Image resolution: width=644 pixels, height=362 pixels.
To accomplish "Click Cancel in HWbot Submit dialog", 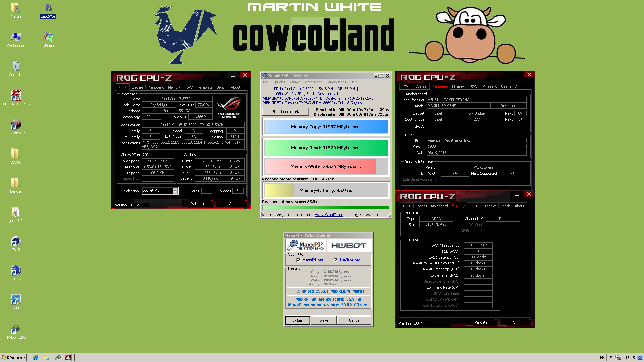I will 354,320.
